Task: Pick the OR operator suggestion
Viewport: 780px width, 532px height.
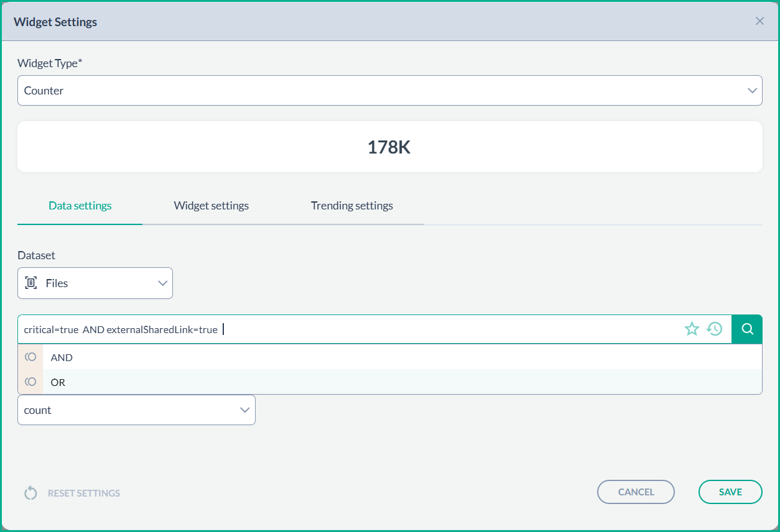Action: coord(58,382)
